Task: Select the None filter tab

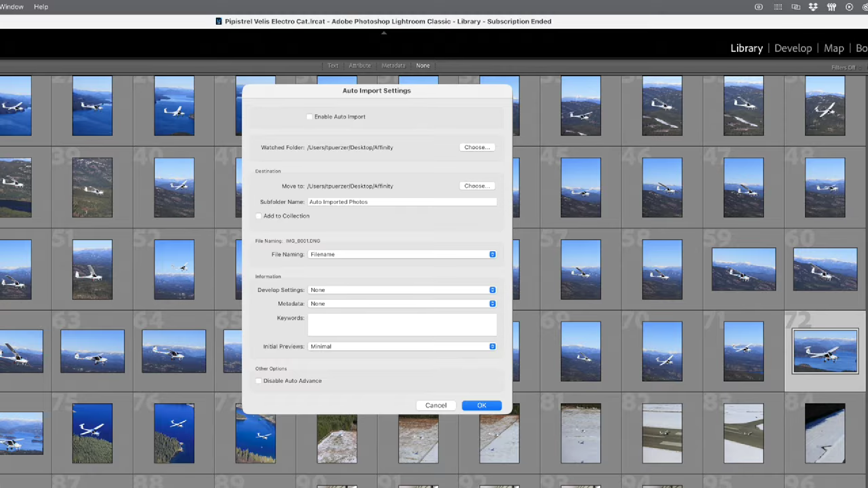Action: [423, 66]
